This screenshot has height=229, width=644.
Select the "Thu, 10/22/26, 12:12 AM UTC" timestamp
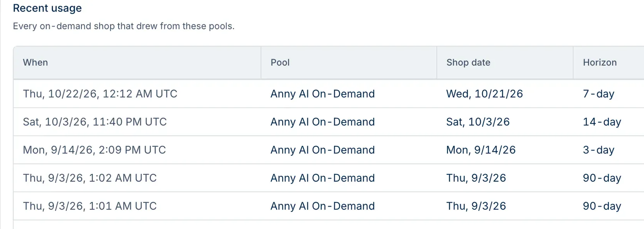[x=100, y=94]
